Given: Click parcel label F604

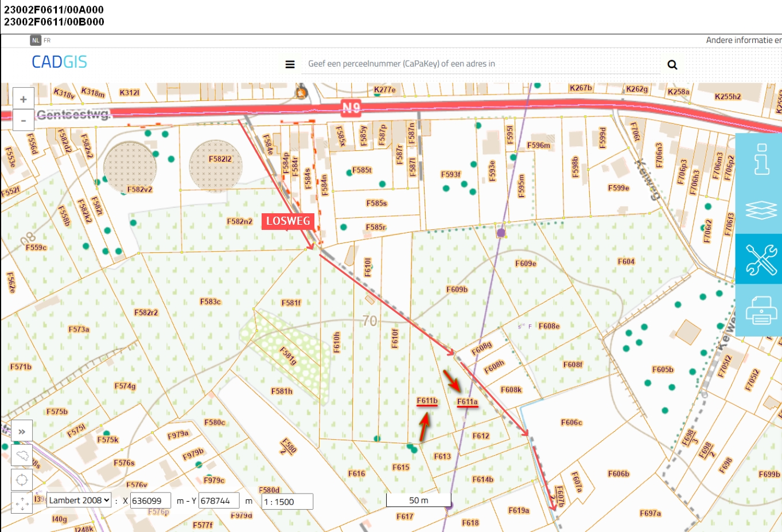Looking at the screenshot, I should click(x=626, y=261).
